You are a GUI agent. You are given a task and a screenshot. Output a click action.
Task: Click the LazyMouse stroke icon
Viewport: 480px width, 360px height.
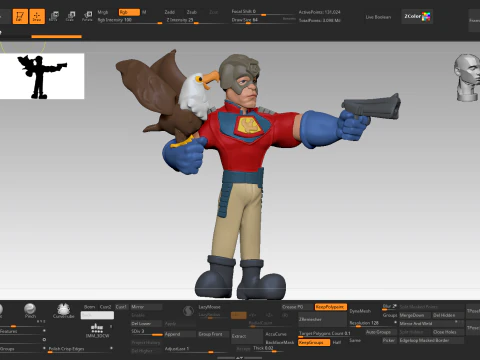pos(189,311)
